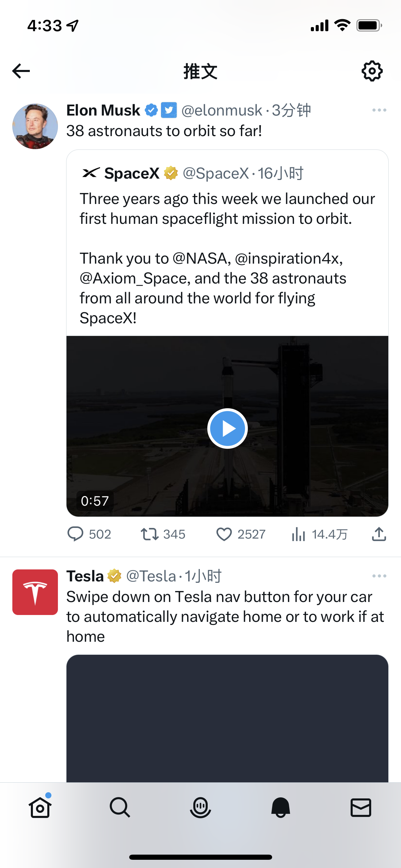Open the Notifications bell tab

point(280,807)
